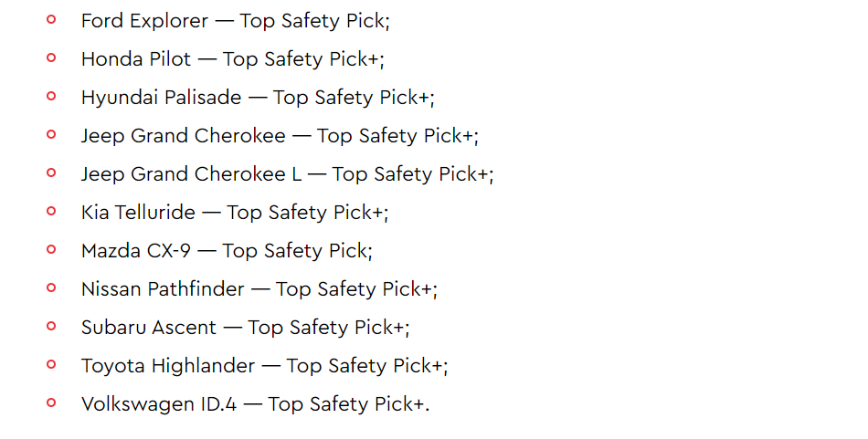
Task: Click the Honda Pilot Top Safety Pick+ line
Action: 232,59
